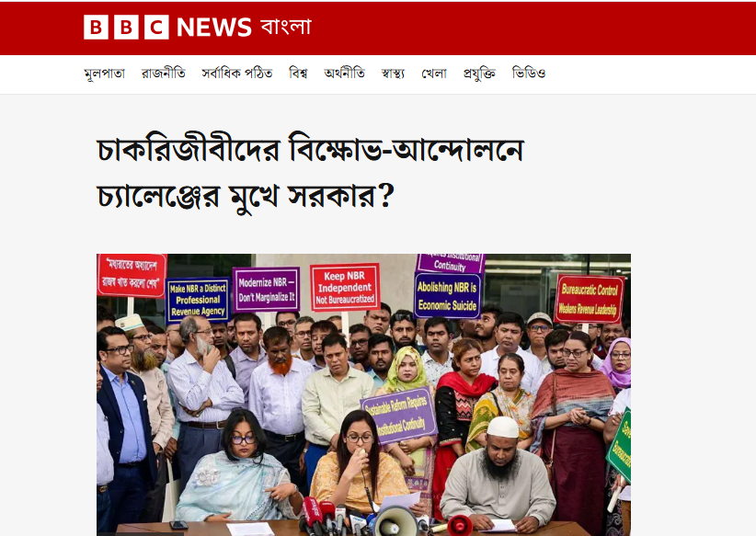The image size is (756, 536).
Task: Click the 'Bureaucratic Control' red placard in photo
Action: click(589, 299)
